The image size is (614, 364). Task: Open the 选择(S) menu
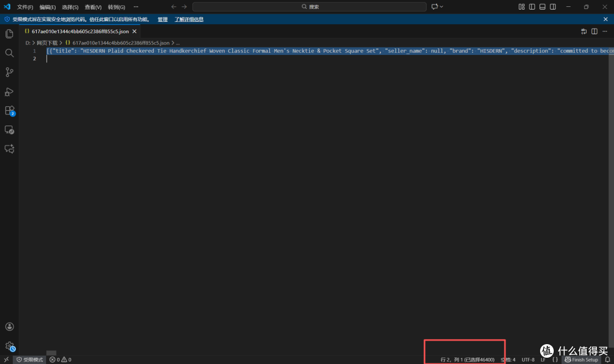tap(70, 7)
